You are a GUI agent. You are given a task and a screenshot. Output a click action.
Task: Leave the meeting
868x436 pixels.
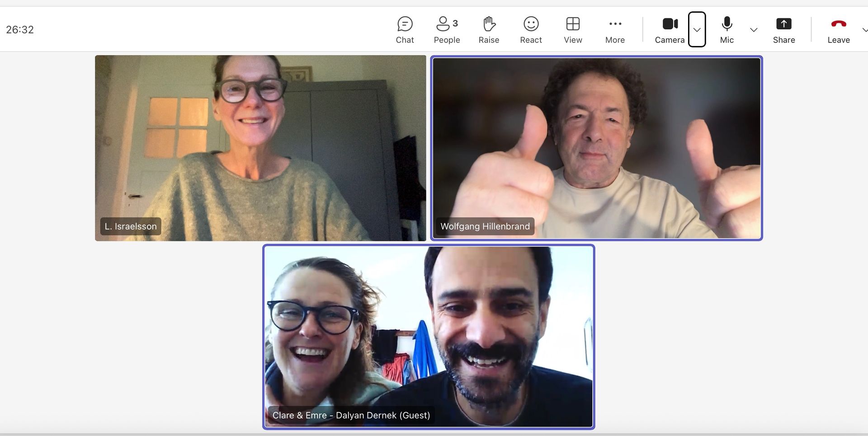839,30
